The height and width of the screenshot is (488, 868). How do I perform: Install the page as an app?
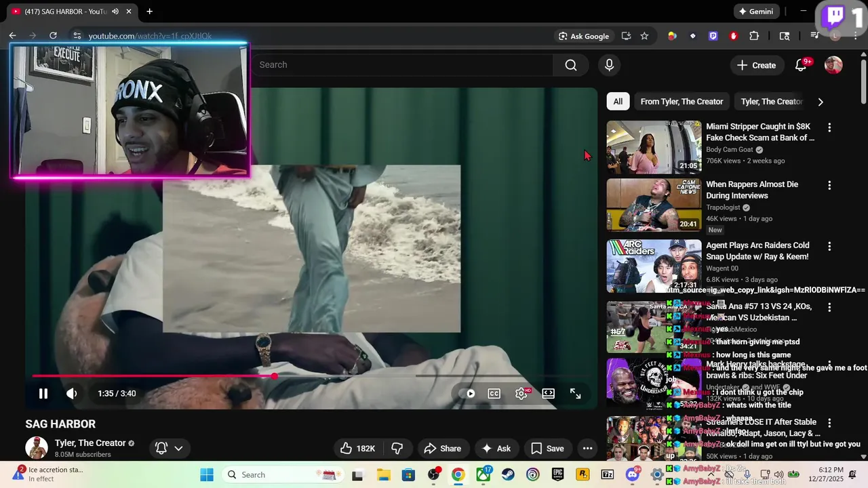click(x=626, y=36)
